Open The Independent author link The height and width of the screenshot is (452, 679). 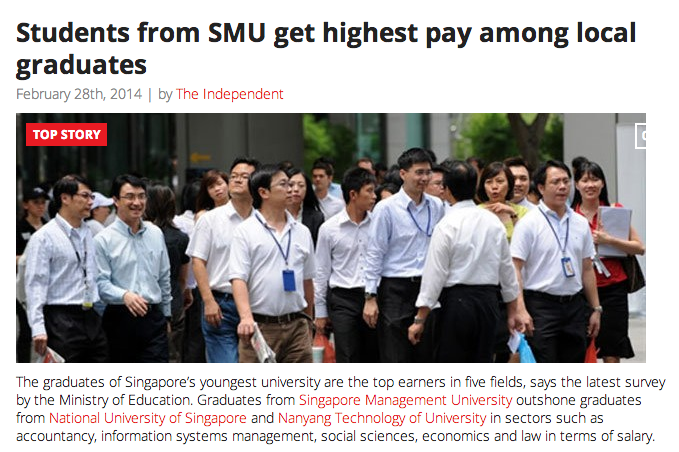[230, 94]
